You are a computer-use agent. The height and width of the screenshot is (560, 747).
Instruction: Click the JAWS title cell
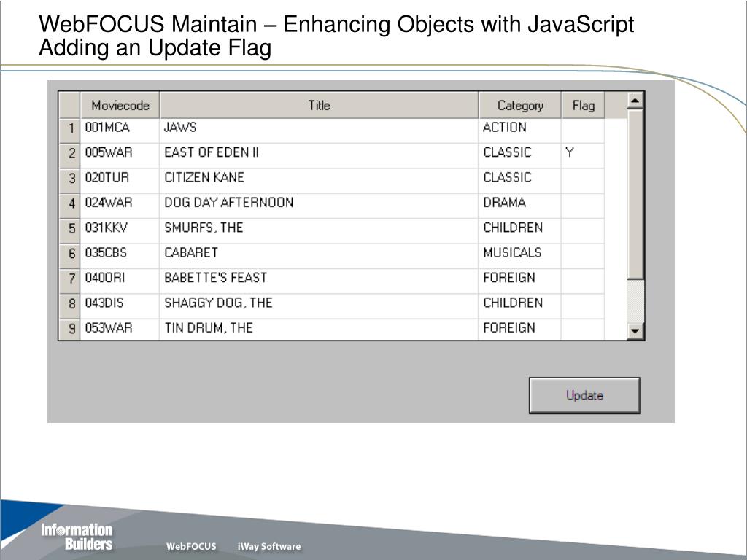pos(320,131)
